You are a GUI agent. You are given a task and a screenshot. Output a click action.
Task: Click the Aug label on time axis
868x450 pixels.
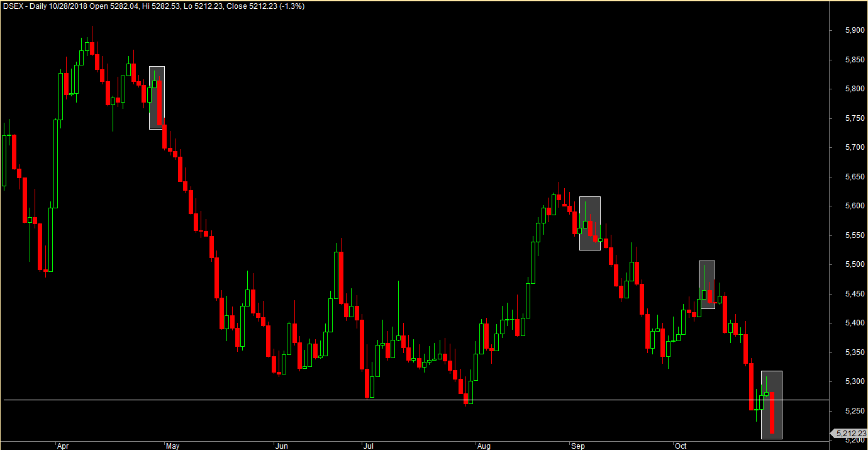tap(484, 446)
